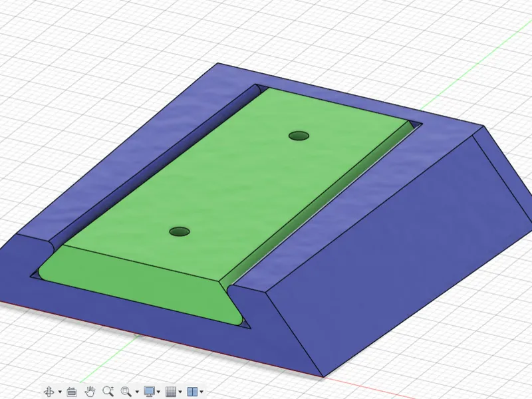Screen dimensions: 532x399
Task: Click the Viewports layout icon
Action: (x=192, y=392)
